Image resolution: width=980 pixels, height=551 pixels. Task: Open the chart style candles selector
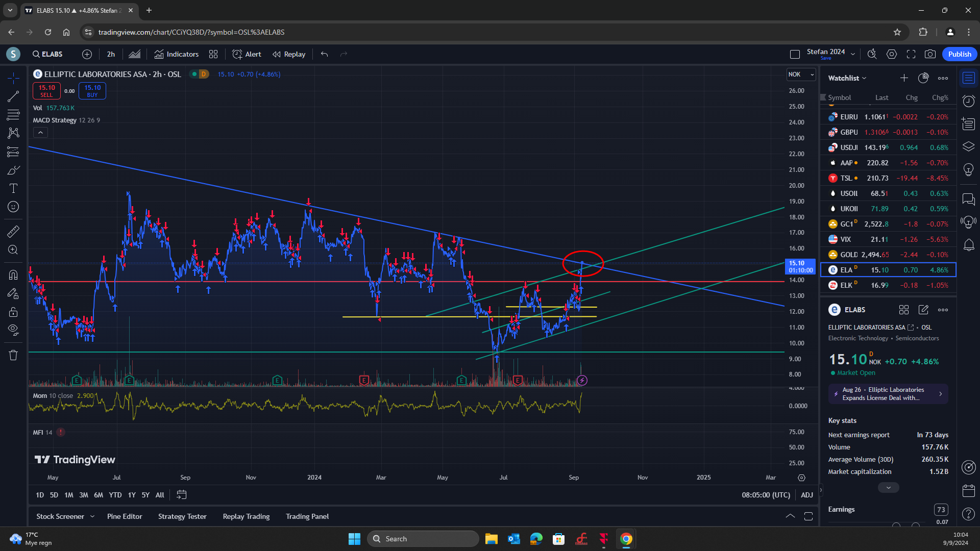tap(135, 54)
